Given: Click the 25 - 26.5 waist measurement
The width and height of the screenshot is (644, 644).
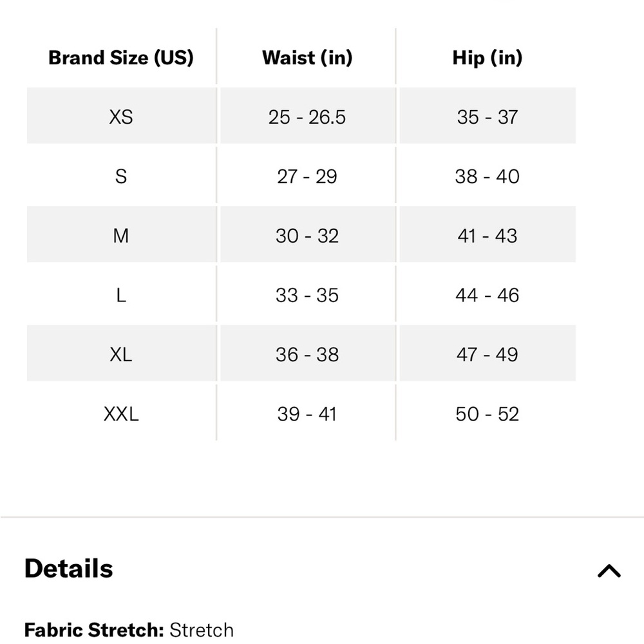Looking at the screenshot, I should pyautogui.click(x=307, y=117).
